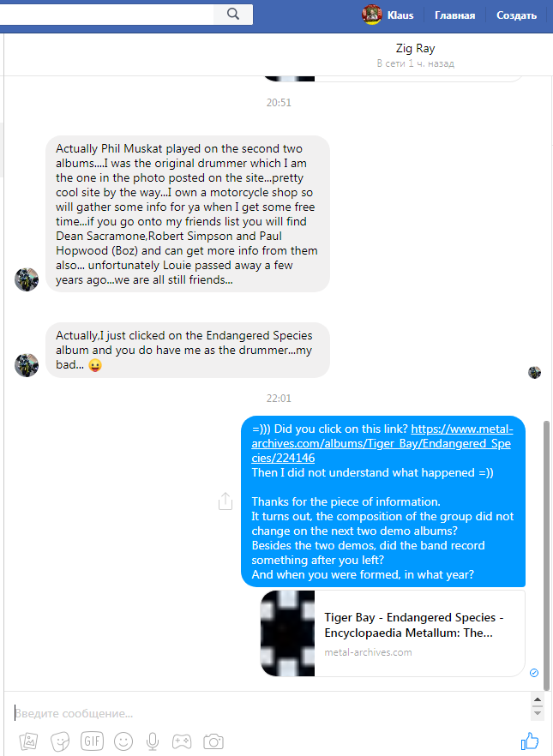Open photo attachment icon in composer

[x=28, y=741]
